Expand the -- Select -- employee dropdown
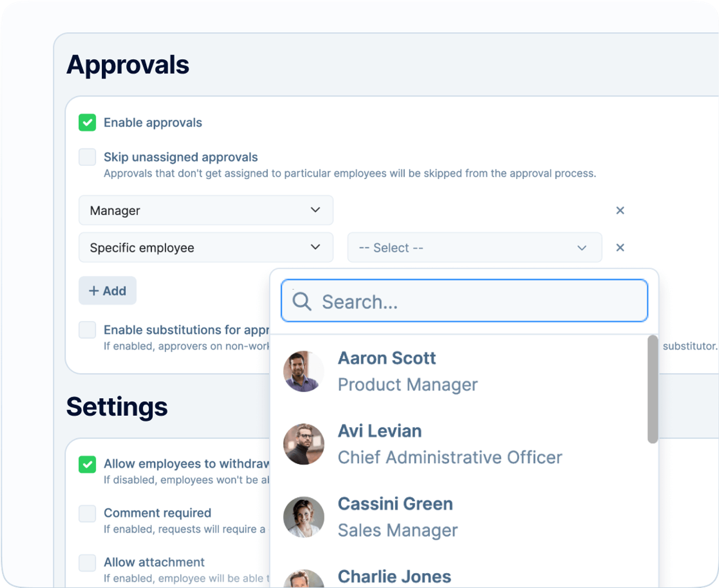The height and width of the screenshot is (588, 719). tap(475, 247)
